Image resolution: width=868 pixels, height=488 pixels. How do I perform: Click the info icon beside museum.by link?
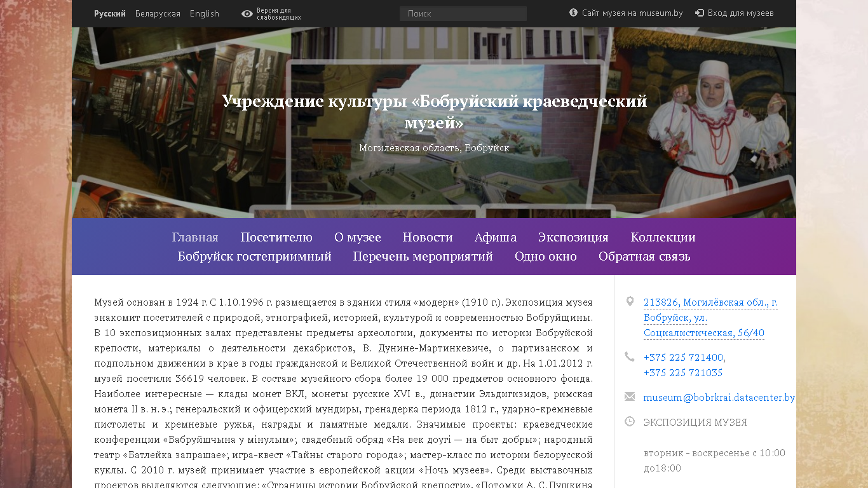tap(573, 13)
